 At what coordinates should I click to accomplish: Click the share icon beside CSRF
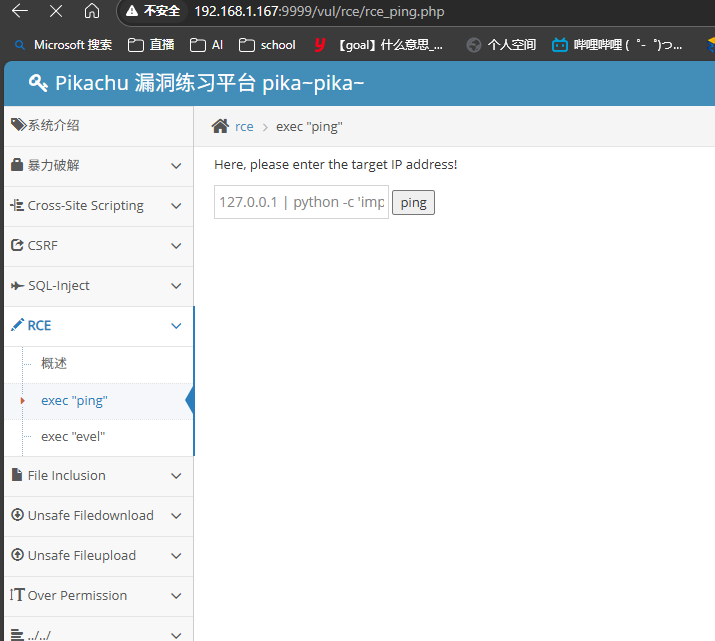pyautogui.click(x=17, y=245)
